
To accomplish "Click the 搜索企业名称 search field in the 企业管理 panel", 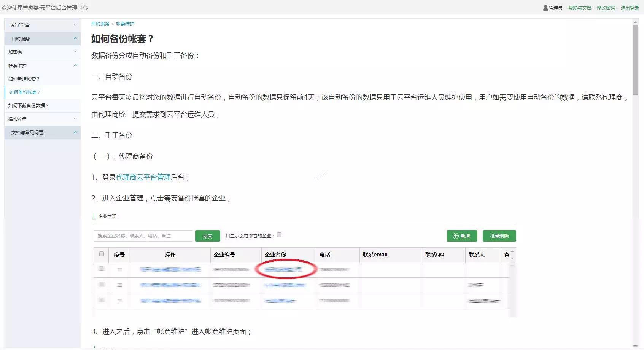I will point(143,236).
